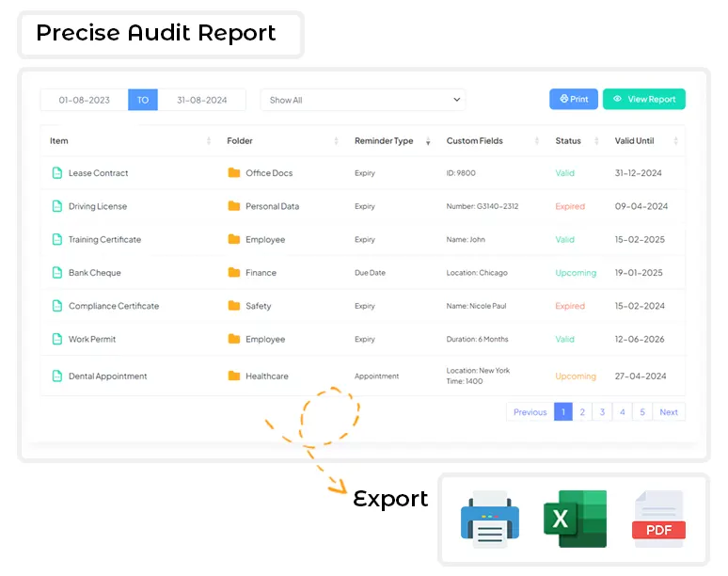The width and height of the screenshot is (728, 576).
Task: Click the Print button
Action: [574, 99]
